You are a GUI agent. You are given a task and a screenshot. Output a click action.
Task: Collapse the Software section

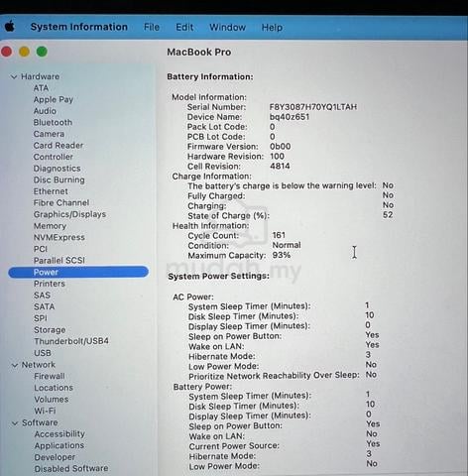15,423
